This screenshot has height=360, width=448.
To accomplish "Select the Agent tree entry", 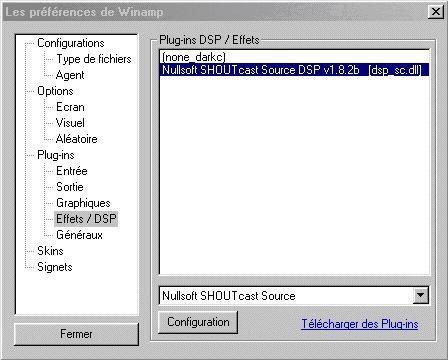I will [x=70, y=75].
